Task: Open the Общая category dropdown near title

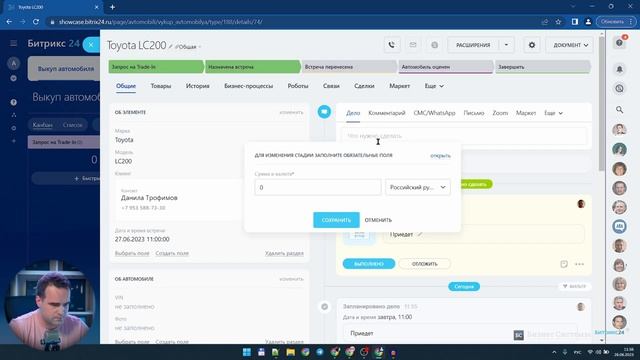Action: (x=188, y=47)
